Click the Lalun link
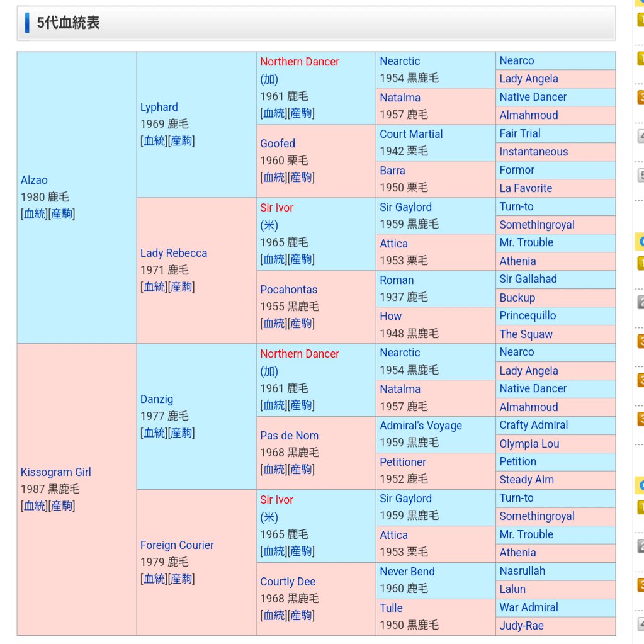Viewport: 644px width, 644px height. [x=512, y=589]
